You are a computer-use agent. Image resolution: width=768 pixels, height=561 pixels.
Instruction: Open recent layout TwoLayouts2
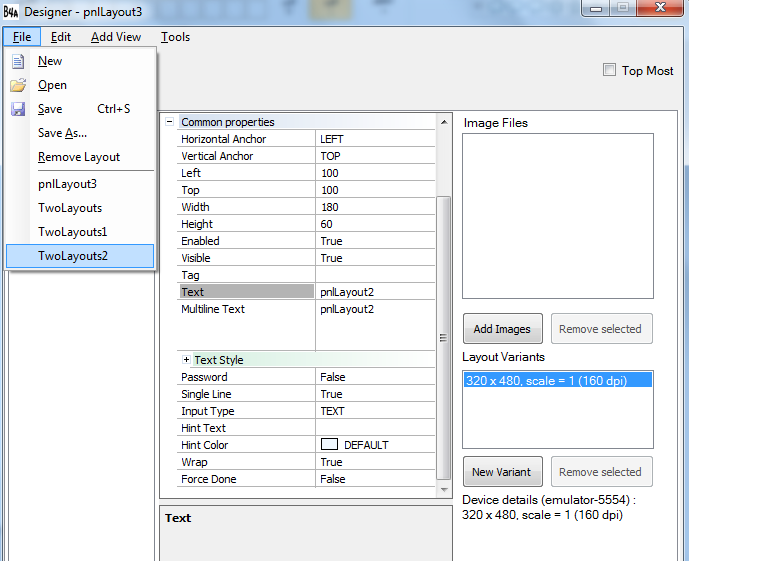(80, 256)
